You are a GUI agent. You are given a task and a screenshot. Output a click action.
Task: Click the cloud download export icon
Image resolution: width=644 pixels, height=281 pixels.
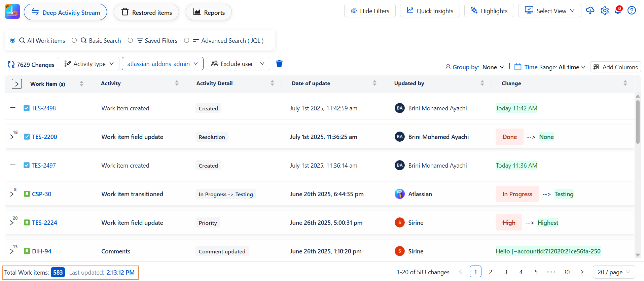pyautogui.click(x=590, y=11)
